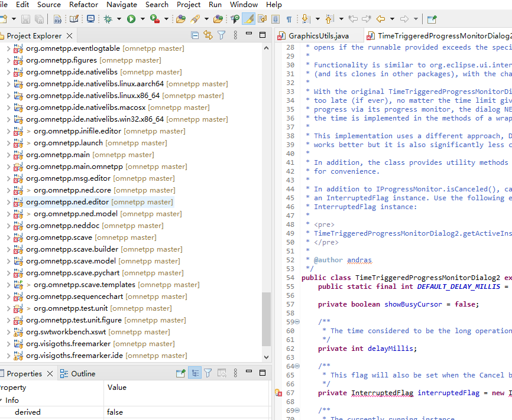Select org.swtworkbench.xswt project
Viewport: 512px width, 420px height.
pyautogui.click(x=66, y=332)
